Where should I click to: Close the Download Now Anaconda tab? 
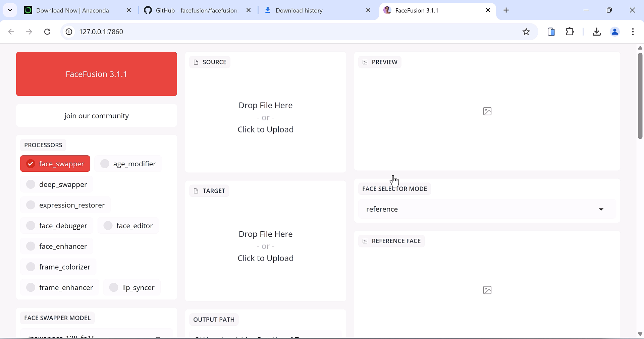point(129,10)
